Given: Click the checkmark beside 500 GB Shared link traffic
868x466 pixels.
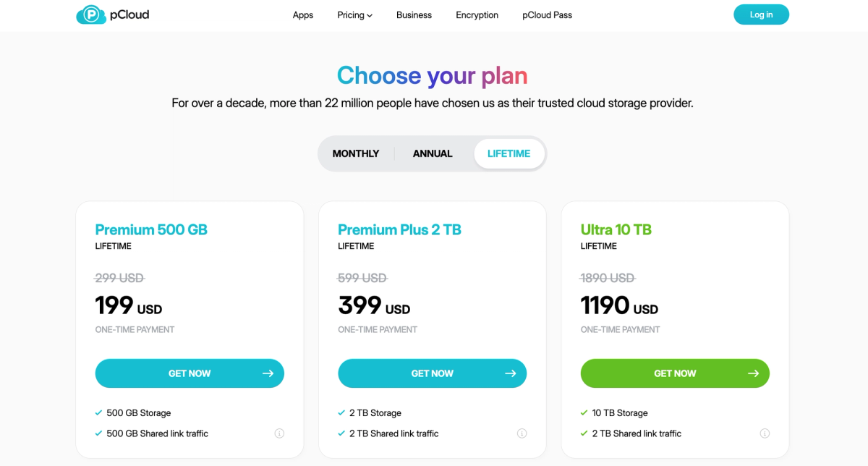Looking at the screenshot, I should tap(98, 433).
